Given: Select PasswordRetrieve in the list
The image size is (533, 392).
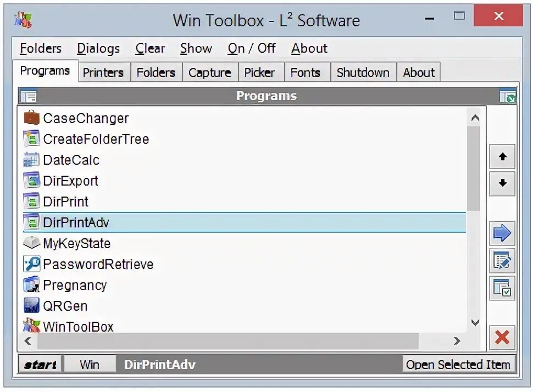Looking at the screenshot, I should click(x=244, y=264).
